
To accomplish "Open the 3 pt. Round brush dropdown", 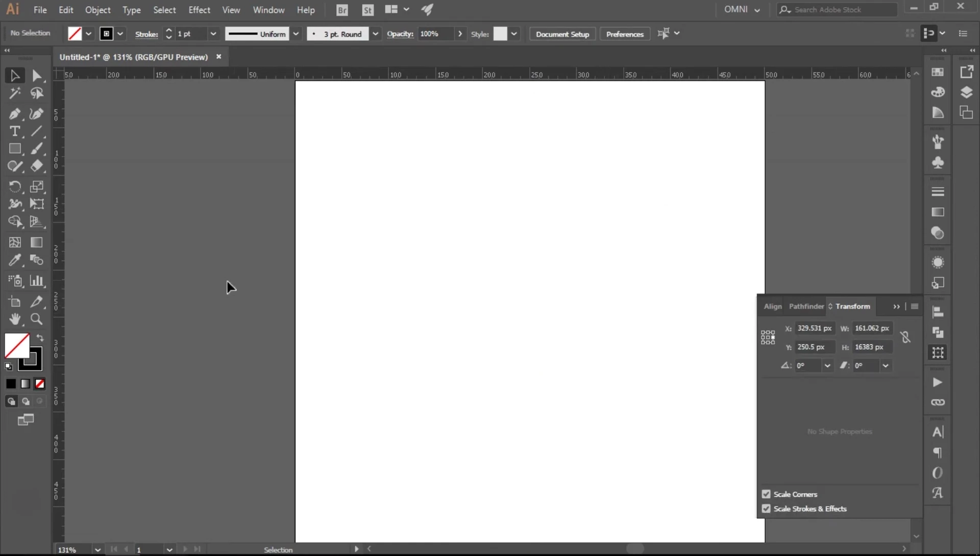I will (376, 34).
